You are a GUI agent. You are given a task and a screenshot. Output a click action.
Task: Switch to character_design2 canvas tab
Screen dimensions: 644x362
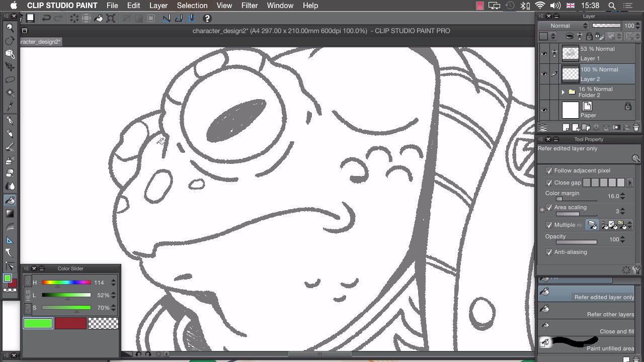[x=41, y=42]
